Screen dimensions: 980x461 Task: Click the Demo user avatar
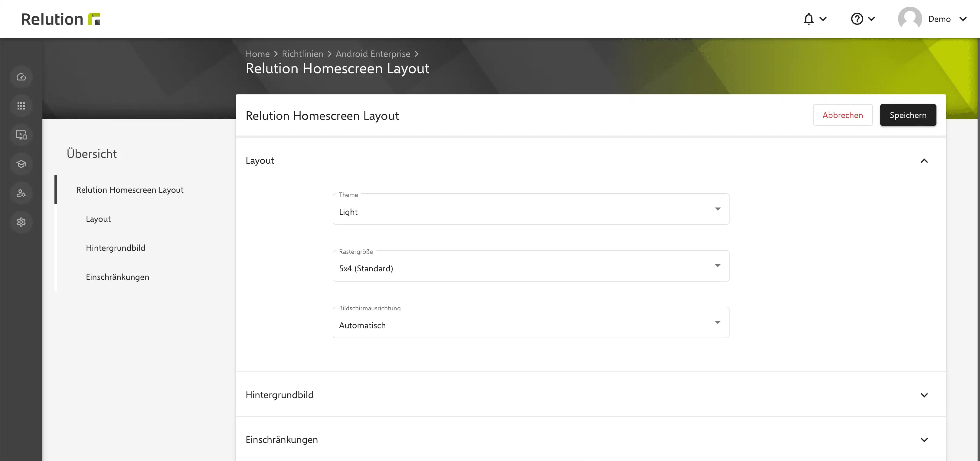coord(910,18)
